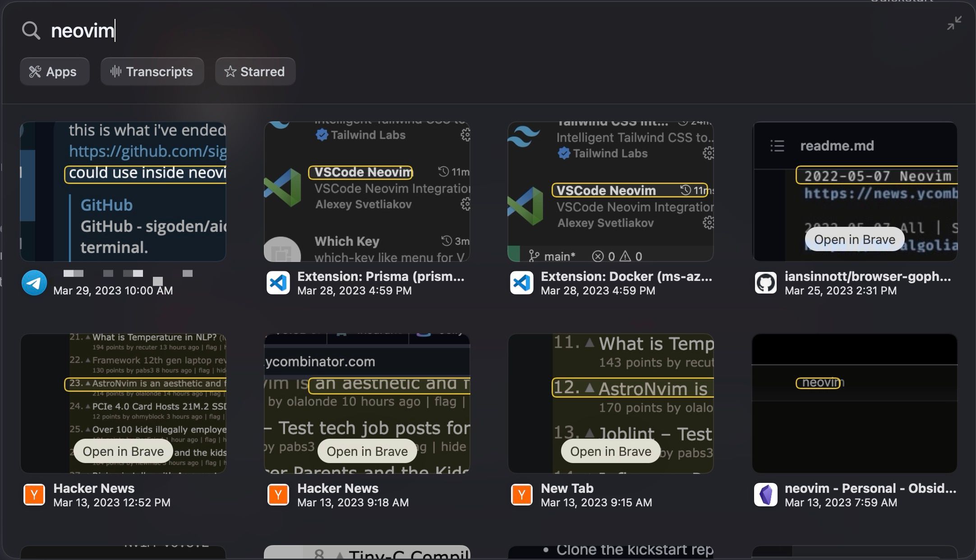976x560 pixels.
Task: Open in Brave on Hacker News 9:18 AM card
Action: (367, 451)
